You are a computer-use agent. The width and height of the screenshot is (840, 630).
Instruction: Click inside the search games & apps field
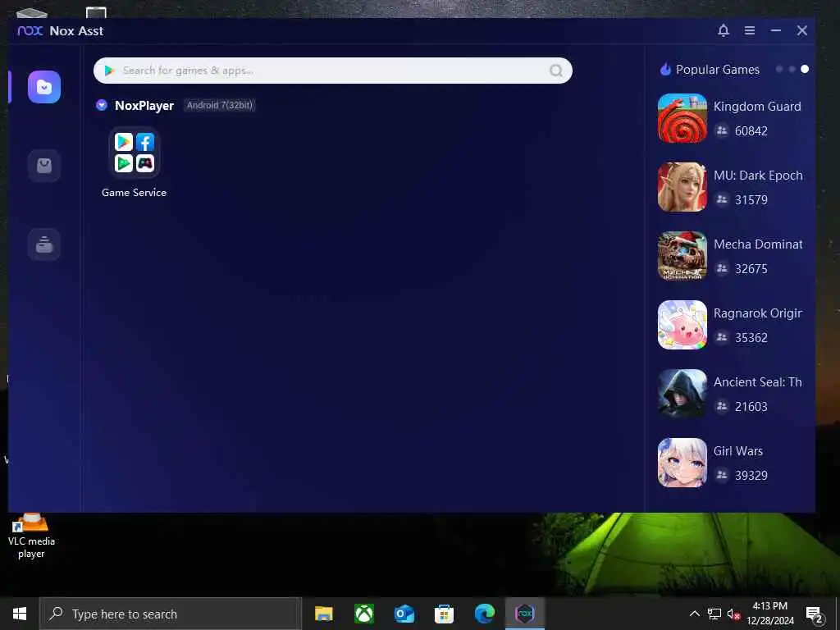pyautogui.click(x=333, y=71)
